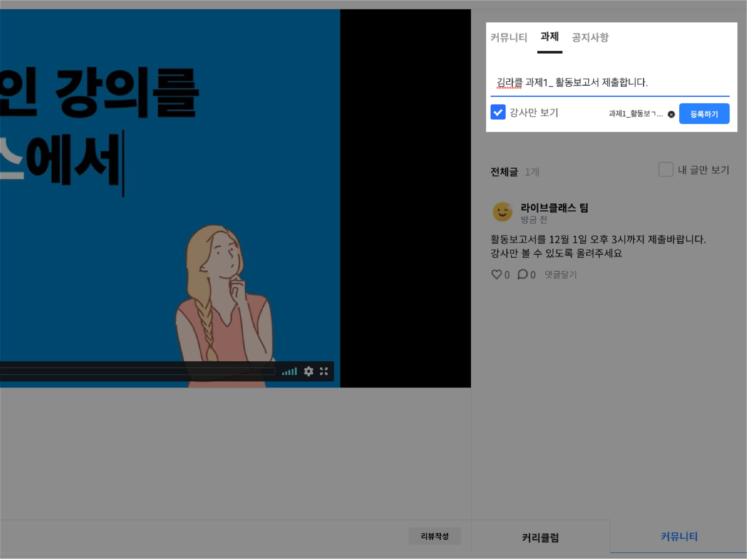Screen dimensions: 747x560
Task: Click the video progress bar
Action: (137, 372)
